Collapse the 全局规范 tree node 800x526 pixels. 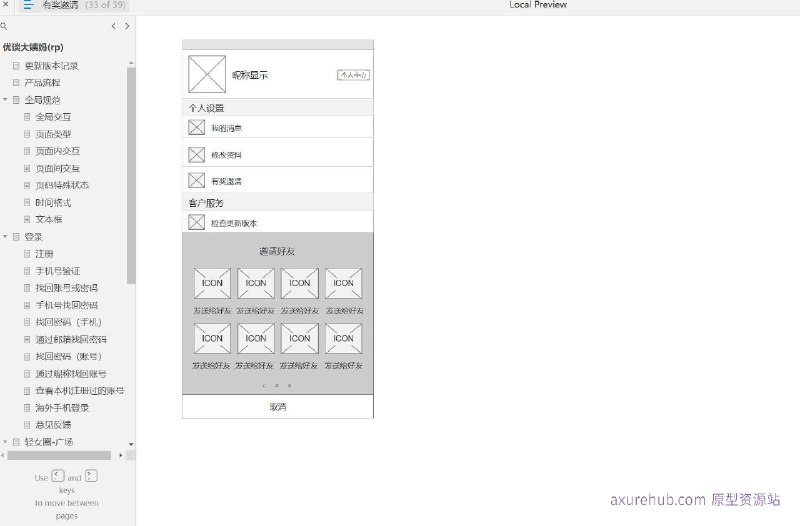[5, 99]
